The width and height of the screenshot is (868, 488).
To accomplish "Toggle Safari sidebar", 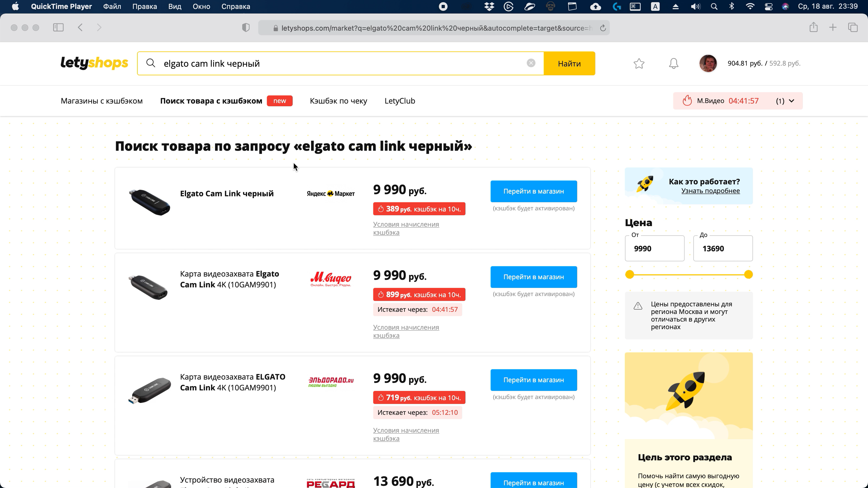I will click(58, 28).
